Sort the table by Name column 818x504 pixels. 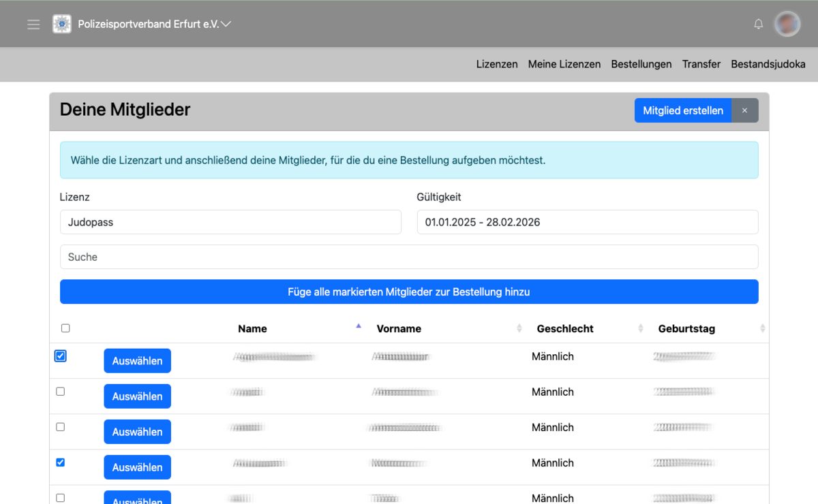252,328
